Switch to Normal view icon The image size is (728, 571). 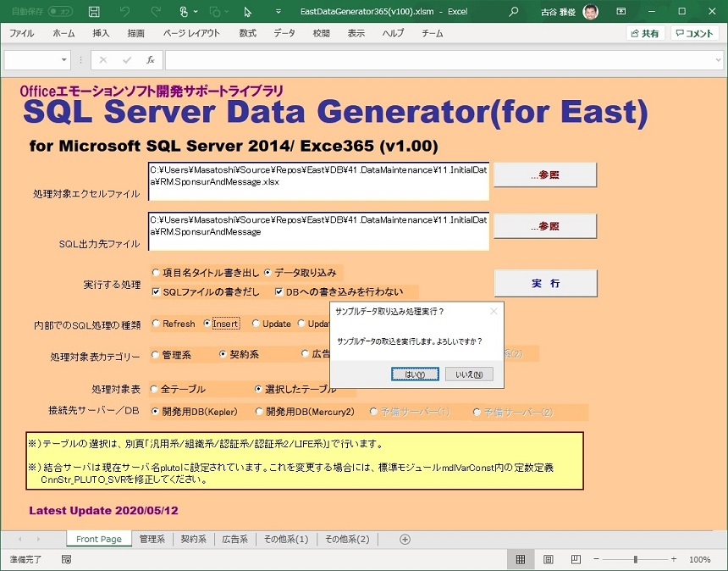pos(521,559)
